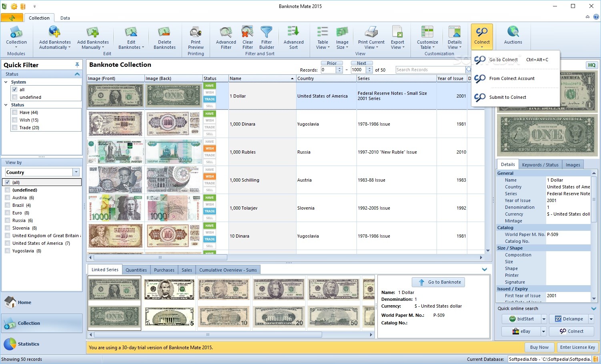Click the Next records button
This screenshot has height=364, width=601.
361,63
